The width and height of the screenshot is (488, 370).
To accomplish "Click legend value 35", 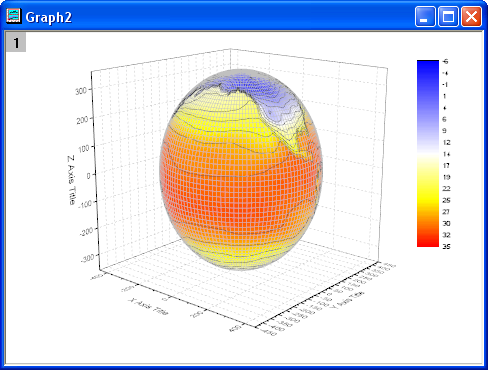I will coord(446,246).
